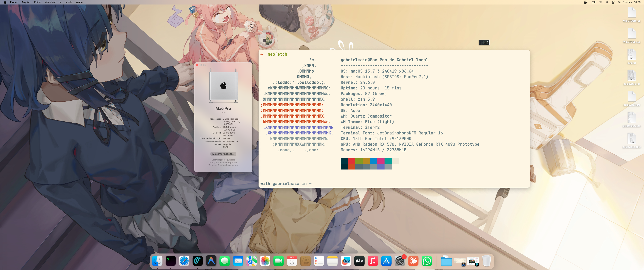Open System Settings showing the notification badge
The image size is (644, 270).
point(400,261)
